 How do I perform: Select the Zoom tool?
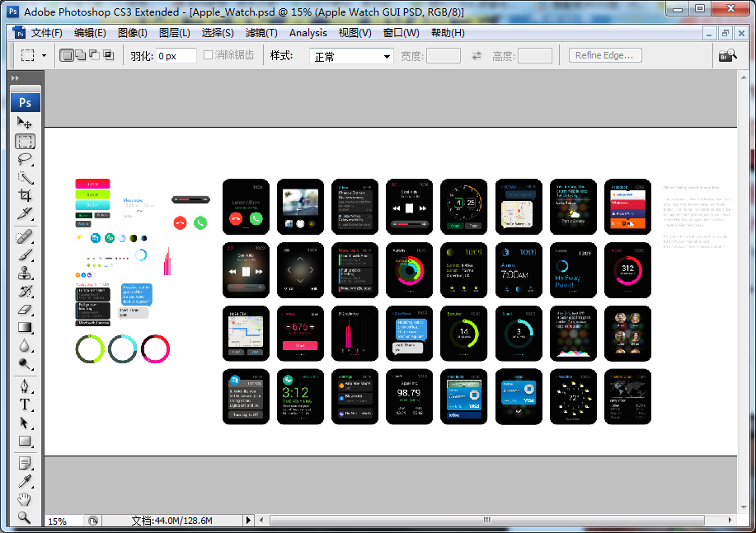tap(25, 517)
